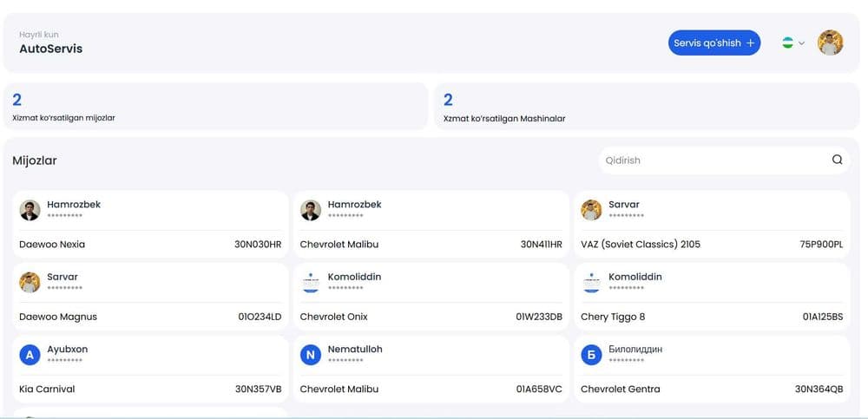This screenshot has width=868, height=419.
Task: Click the Nematulloh customer name
Action: pos(355,350)
